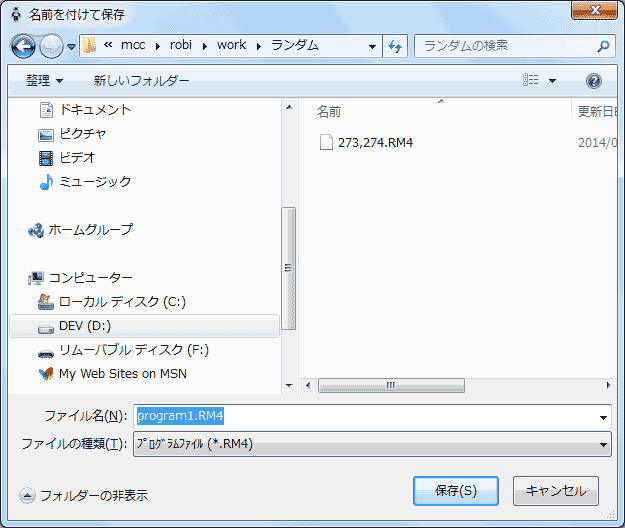The width and height of the screenshot is (625, 528).
Task: Click the コンピューター monitor icon
Action: (x=36, y=278)
